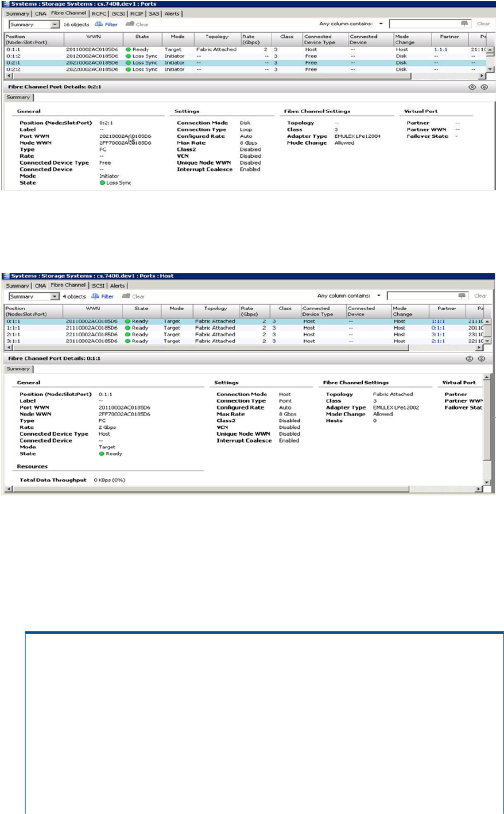
Task: Click partner link 1:1:1 in Ports window
Action: 440,50
